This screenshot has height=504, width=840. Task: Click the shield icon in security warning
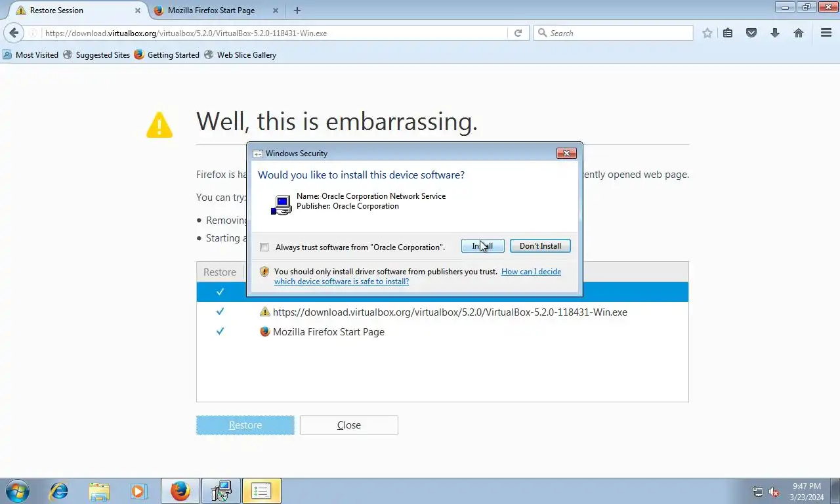264,272
